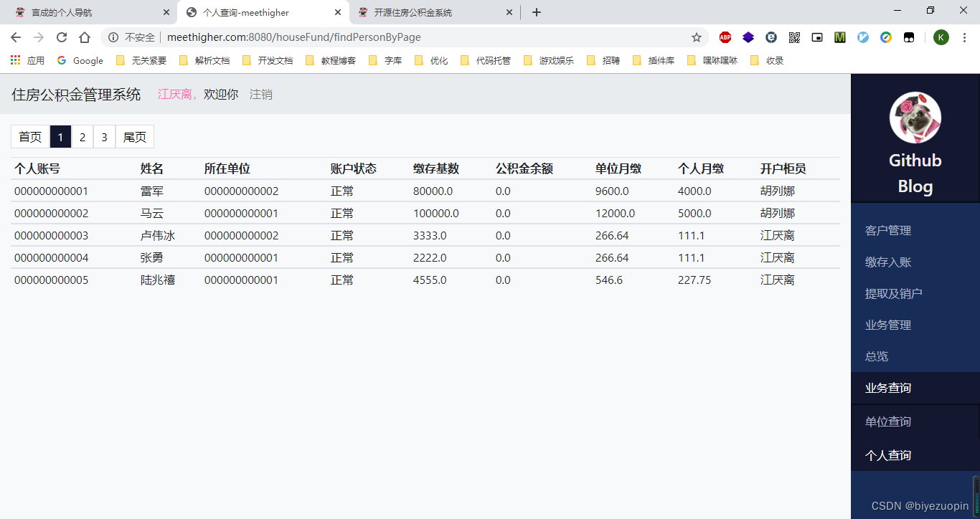Bookmark this page with the star icon
980x519 pixels.
(x=696, y=37)
